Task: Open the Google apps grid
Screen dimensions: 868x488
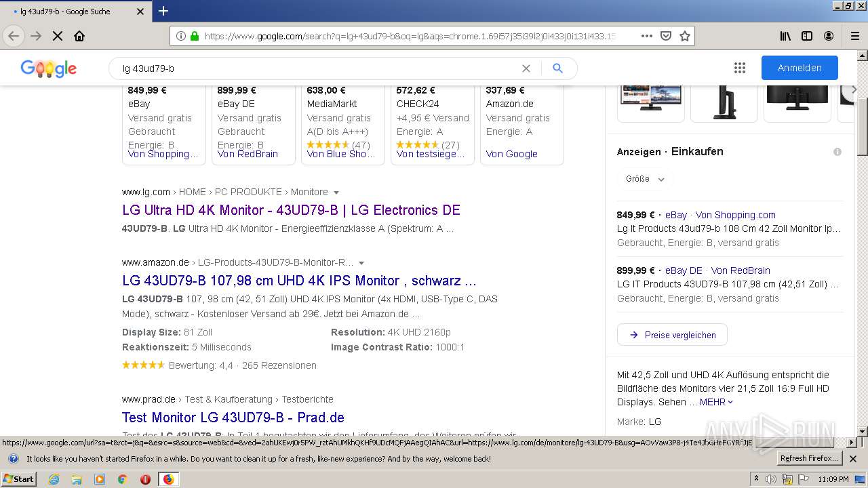Action: point(740,68)
